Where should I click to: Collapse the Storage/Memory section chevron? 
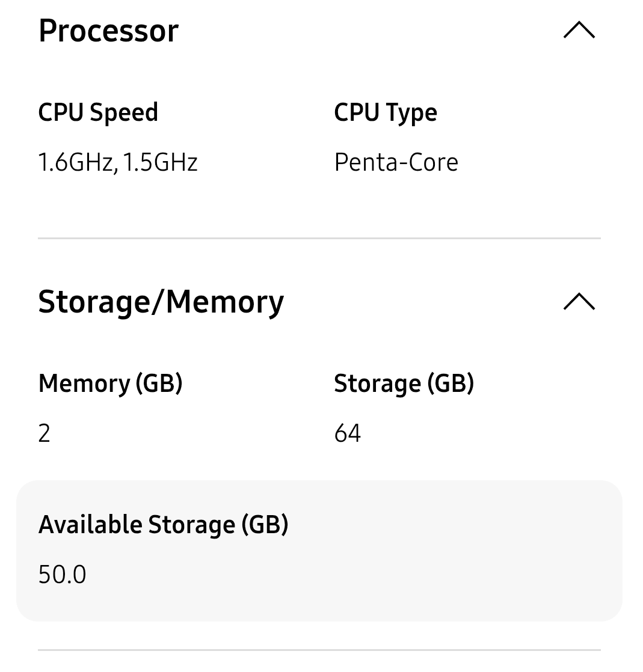(579, 301)
